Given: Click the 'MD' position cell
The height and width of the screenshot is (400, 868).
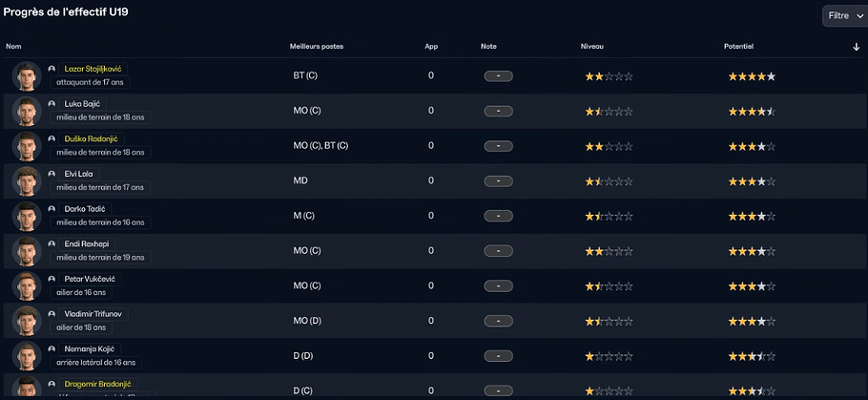Looking at the screenshot, I should (x=300, y=180).
